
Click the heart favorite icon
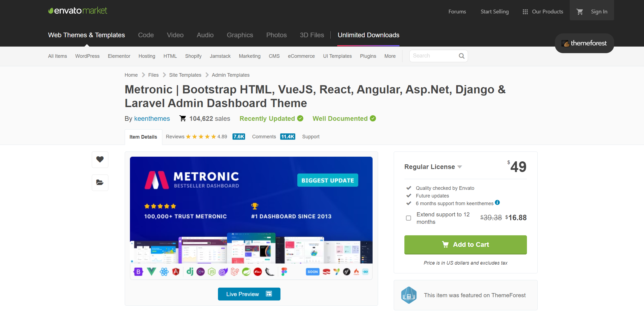tap(100, 159)
